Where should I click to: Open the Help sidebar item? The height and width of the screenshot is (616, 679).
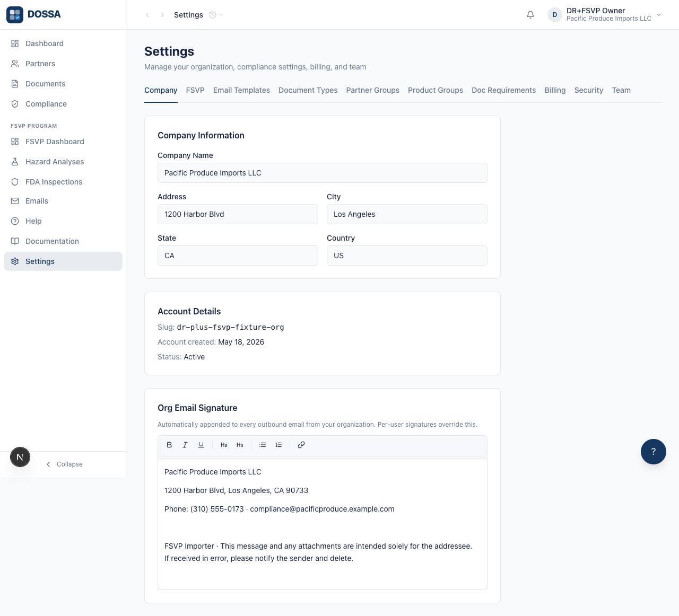[63, 221]
